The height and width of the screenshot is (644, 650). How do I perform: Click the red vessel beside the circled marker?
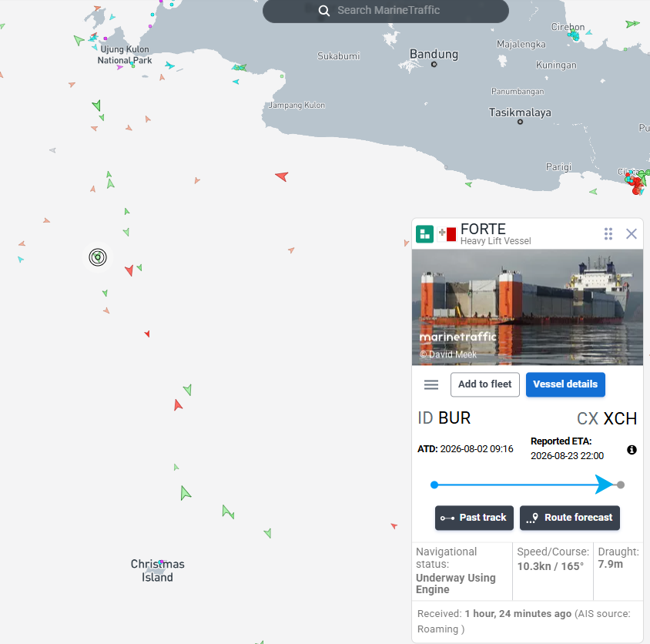129,270
